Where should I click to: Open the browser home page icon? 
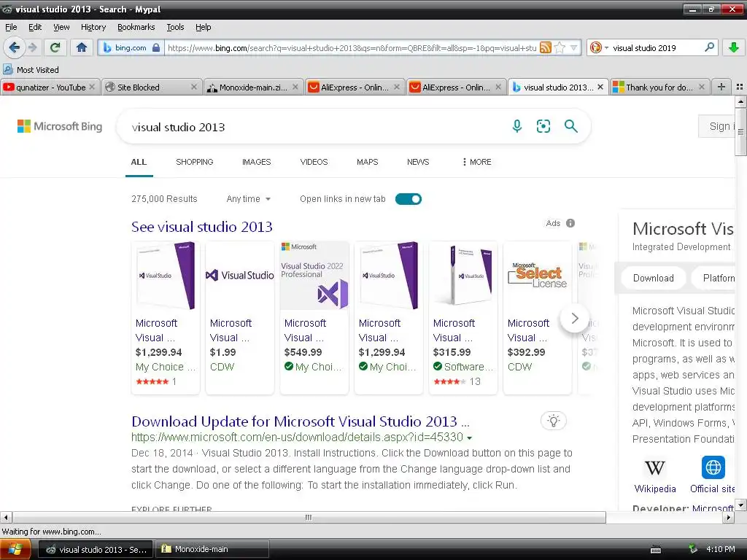point(82,47)
